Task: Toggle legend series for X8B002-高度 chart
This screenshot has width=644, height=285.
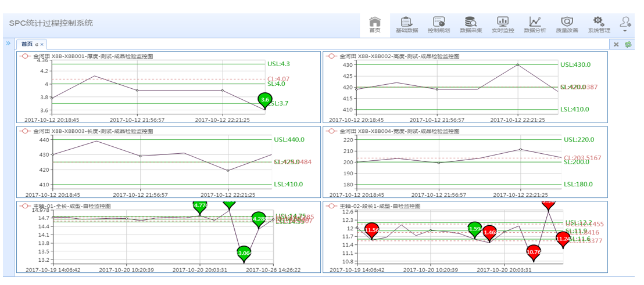Action: pyautogui.click(x=331, y=56)
